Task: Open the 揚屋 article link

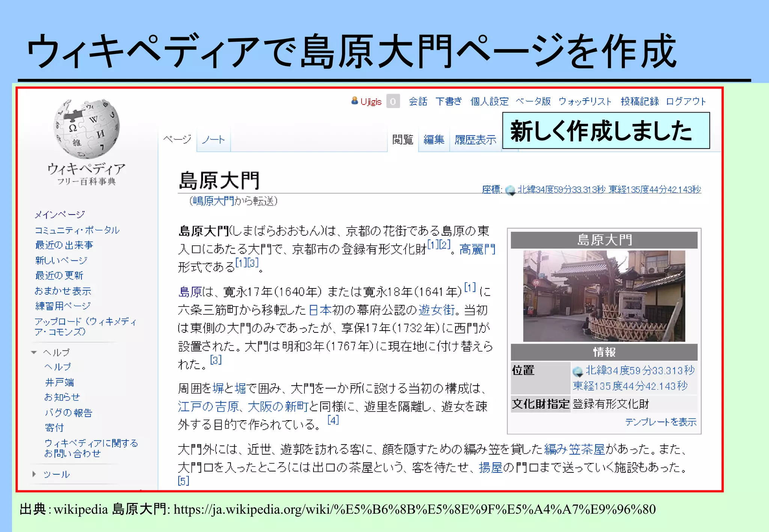Action: pyautogui.click(x=491, y=467)
